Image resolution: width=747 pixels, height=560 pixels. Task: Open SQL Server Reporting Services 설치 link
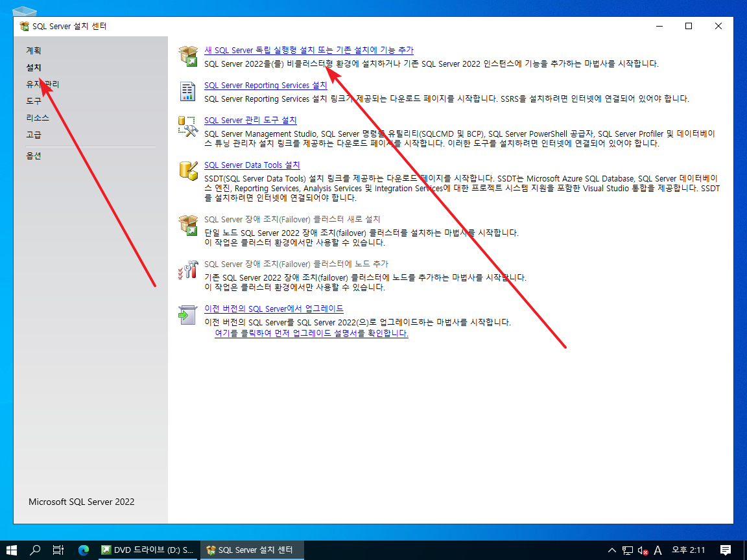(x=265, y=86)
